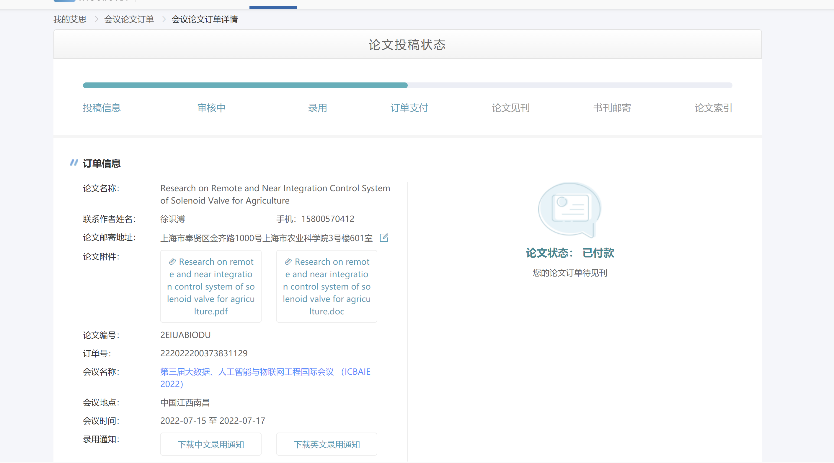Screen dimensions: 834x463
Task: Go to 我的艾思 breadcrumb
Action: (70, 19)
